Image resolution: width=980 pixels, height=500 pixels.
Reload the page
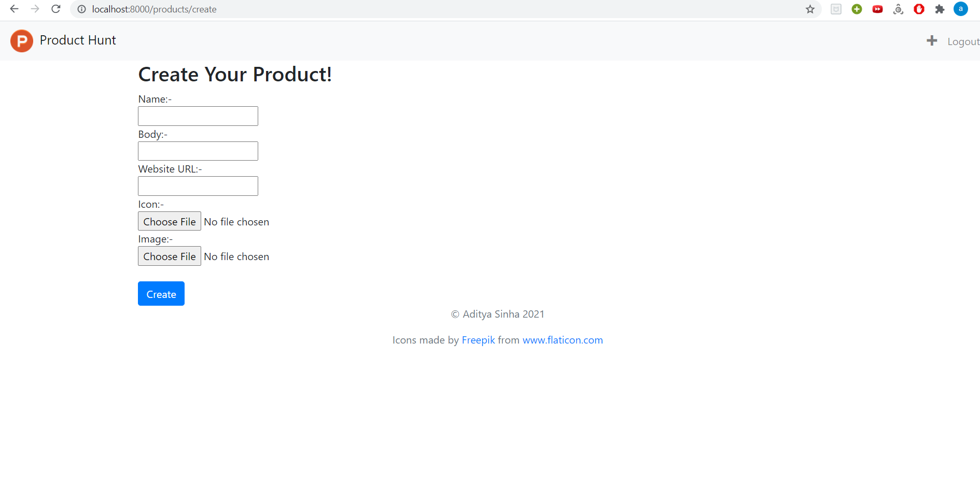click(56, 9)
